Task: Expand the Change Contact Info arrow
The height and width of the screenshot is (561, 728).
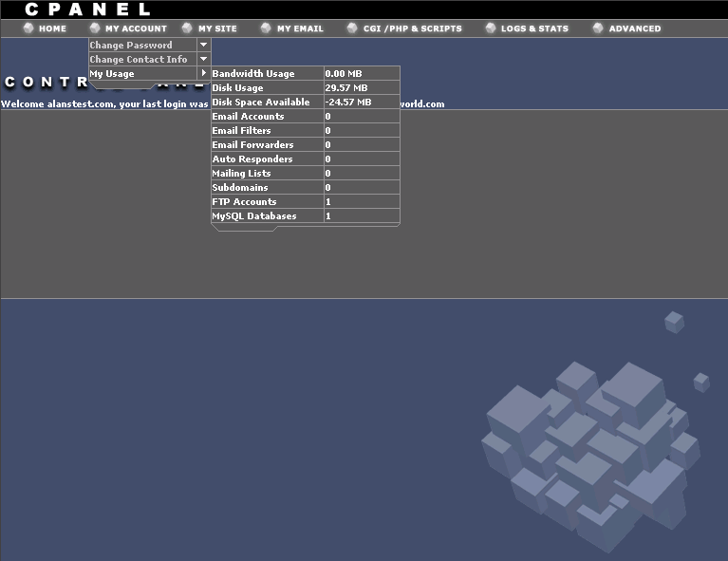Action: coord(203,59)
